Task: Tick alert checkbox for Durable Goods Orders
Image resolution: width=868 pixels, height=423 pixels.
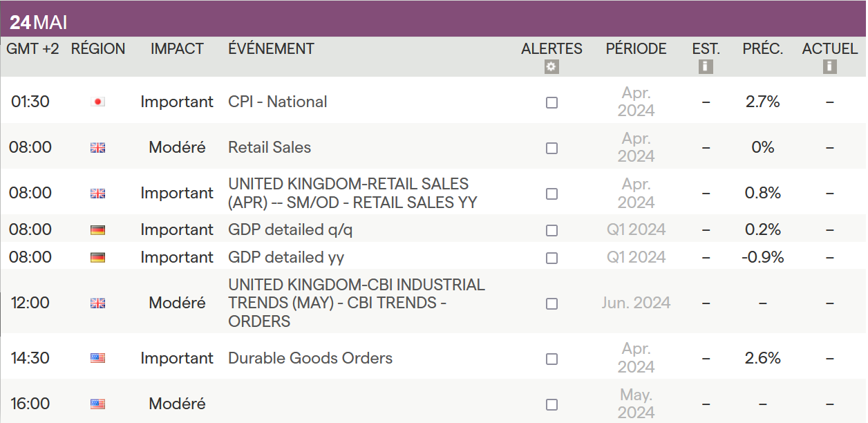Action: pyautogui.click(x=551, y=359)
